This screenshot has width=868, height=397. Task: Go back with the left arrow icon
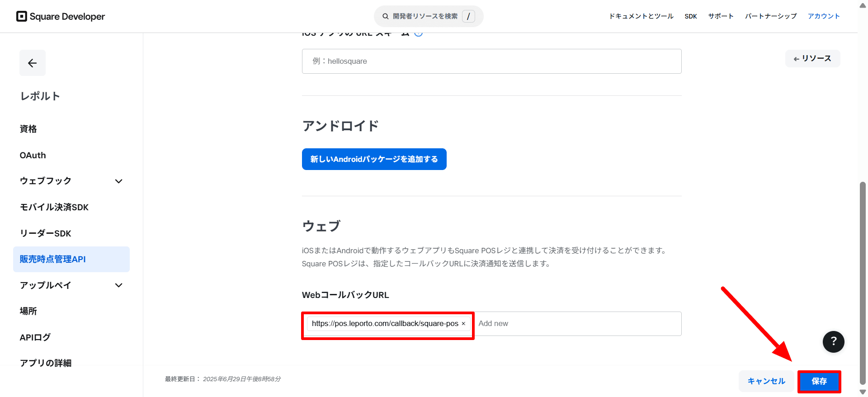tap(33, 63)
